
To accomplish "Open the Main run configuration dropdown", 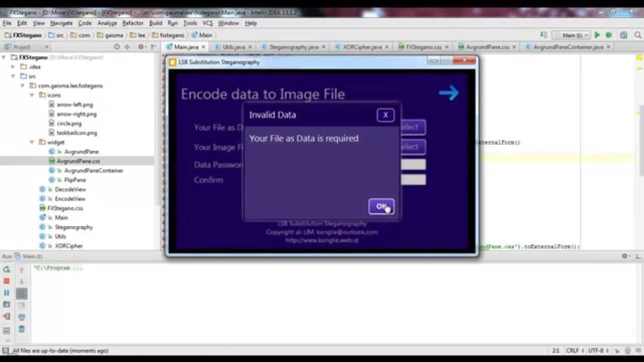I will click(571, 35).
